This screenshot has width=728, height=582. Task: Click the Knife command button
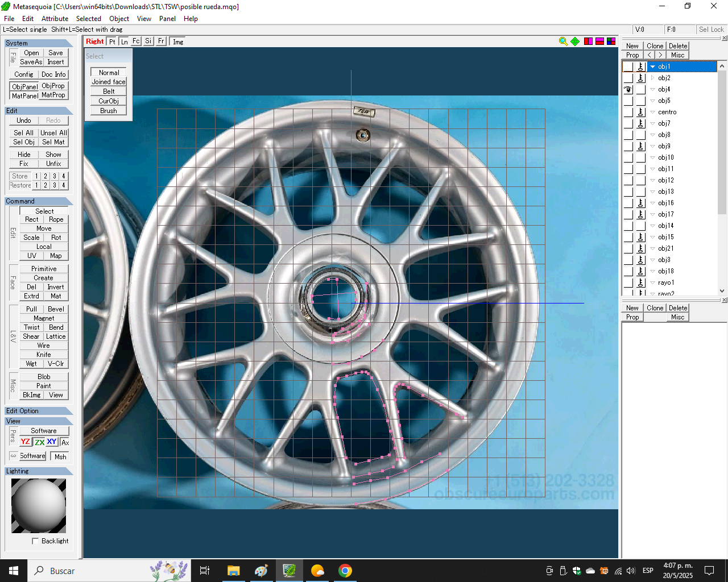coord(44,355)
